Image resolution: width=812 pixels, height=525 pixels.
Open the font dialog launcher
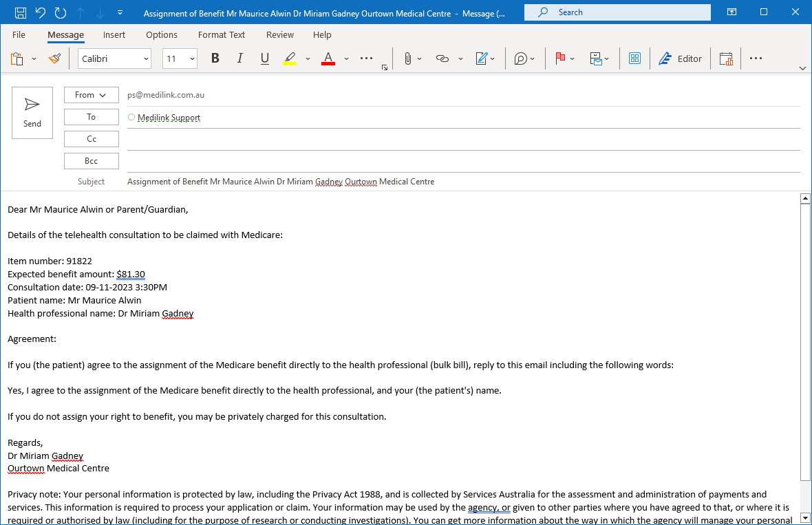click(x=385, y=68)
